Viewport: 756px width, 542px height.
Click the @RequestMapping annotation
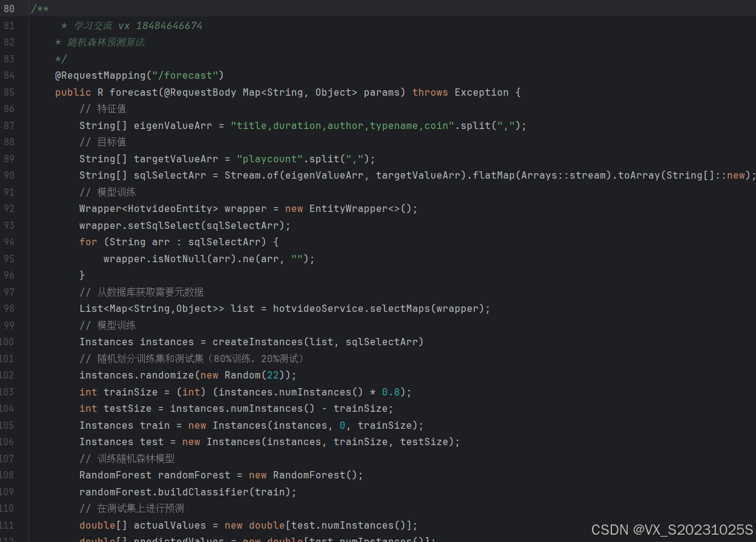pos(100,76)
